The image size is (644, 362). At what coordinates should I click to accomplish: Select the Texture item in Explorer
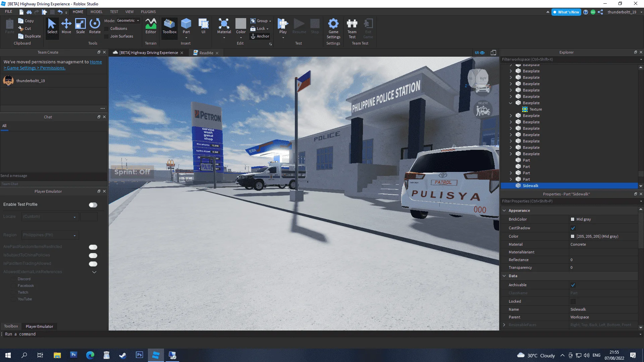tap(536, 110)
